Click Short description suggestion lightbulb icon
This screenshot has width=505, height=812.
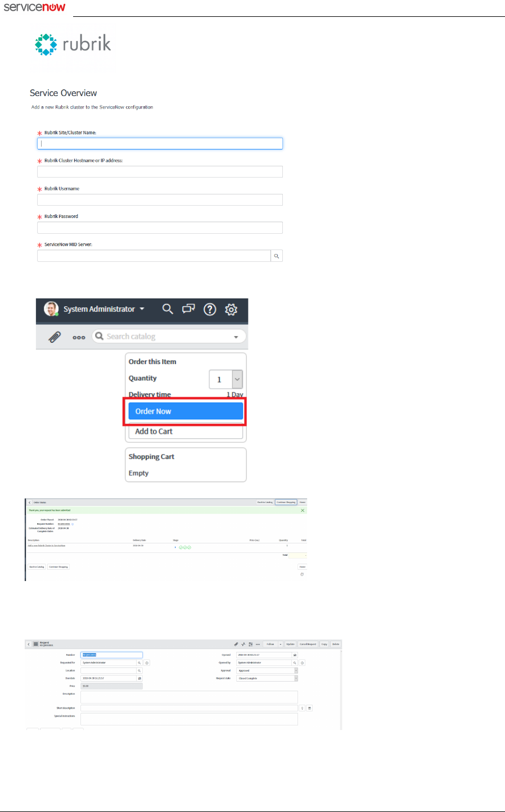(302, 708)
